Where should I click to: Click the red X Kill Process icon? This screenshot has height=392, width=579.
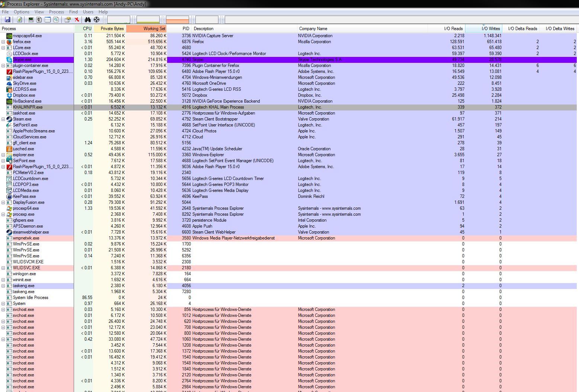77,20
